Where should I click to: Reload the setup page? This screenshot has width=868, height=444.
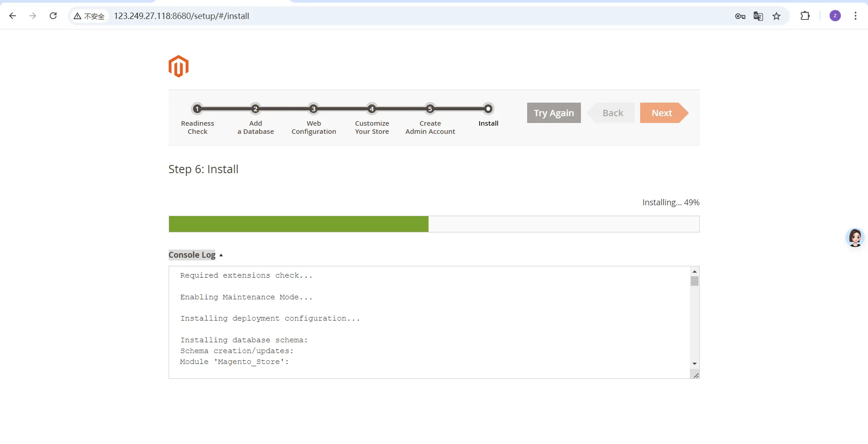point(53,16)
